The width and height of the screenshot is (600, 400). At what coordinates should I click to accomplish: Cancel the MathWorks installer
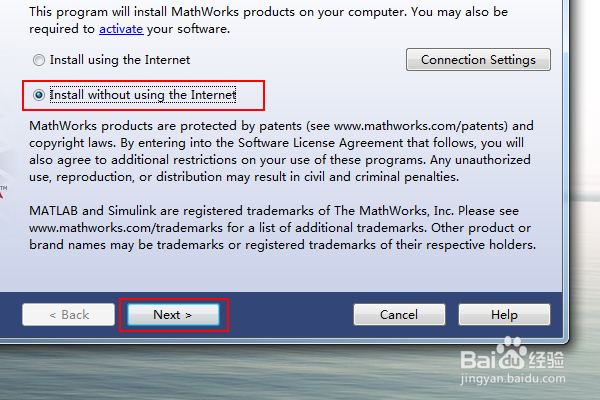[399, 315]
